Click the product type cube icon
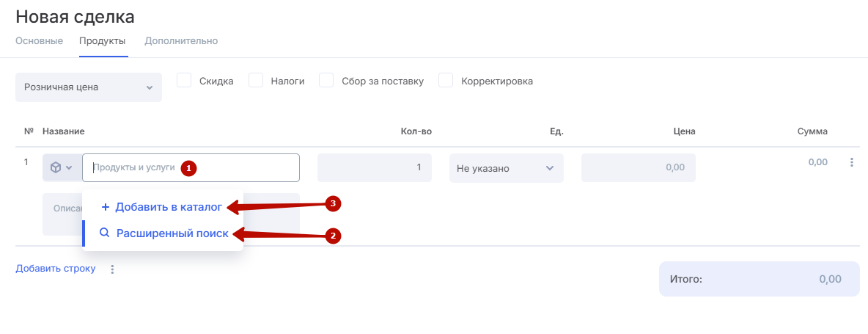The image size is (868, 334). 55,167
